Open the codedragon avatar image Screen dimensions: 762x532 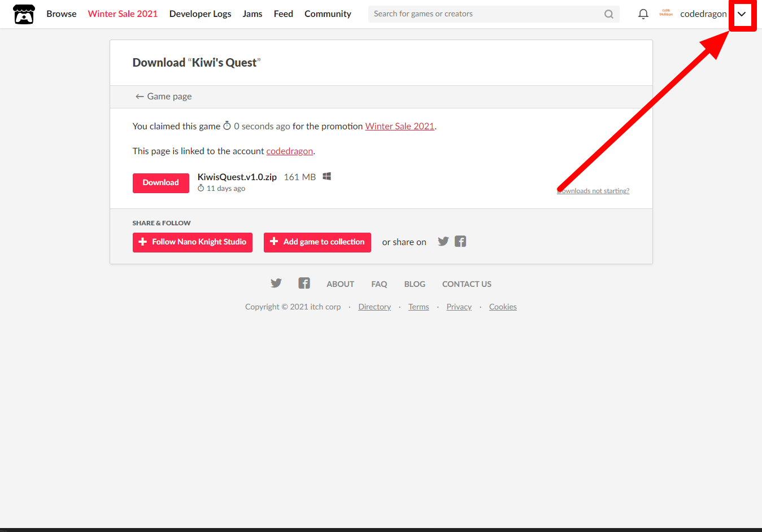[x=666, y=14]
